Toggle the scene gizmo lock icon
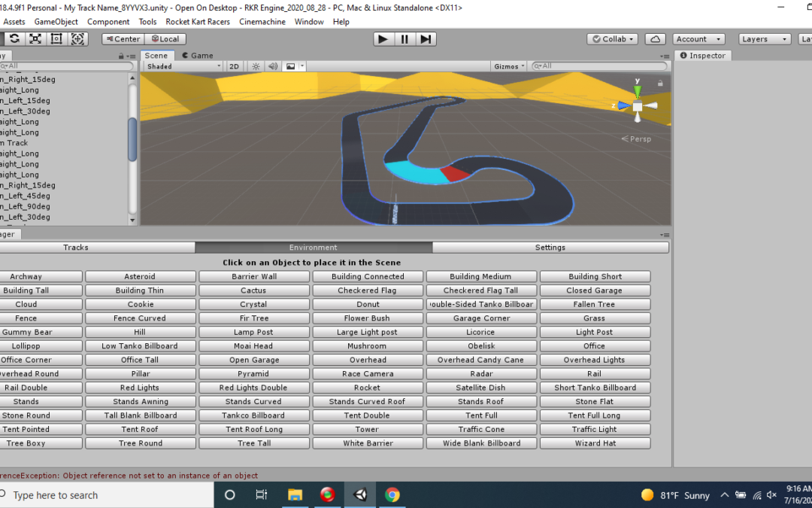 [x=660, y=83]
